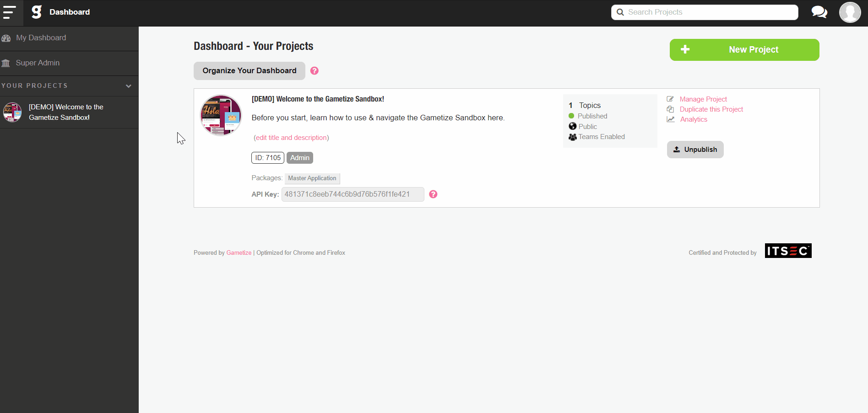Click the Dashboard header title
Screen dimensions: 868x413
[x=70, y=12]
